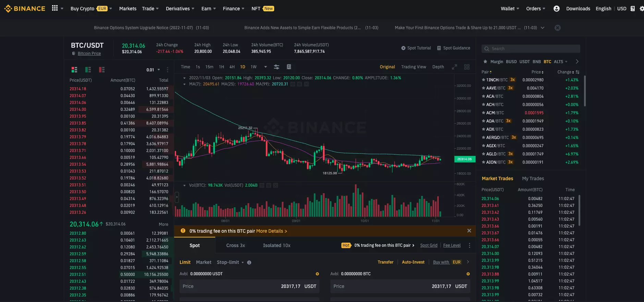Viewport: 644px width, 302px height.
Task: Open the favorites star tab
Action: (485, 62)
